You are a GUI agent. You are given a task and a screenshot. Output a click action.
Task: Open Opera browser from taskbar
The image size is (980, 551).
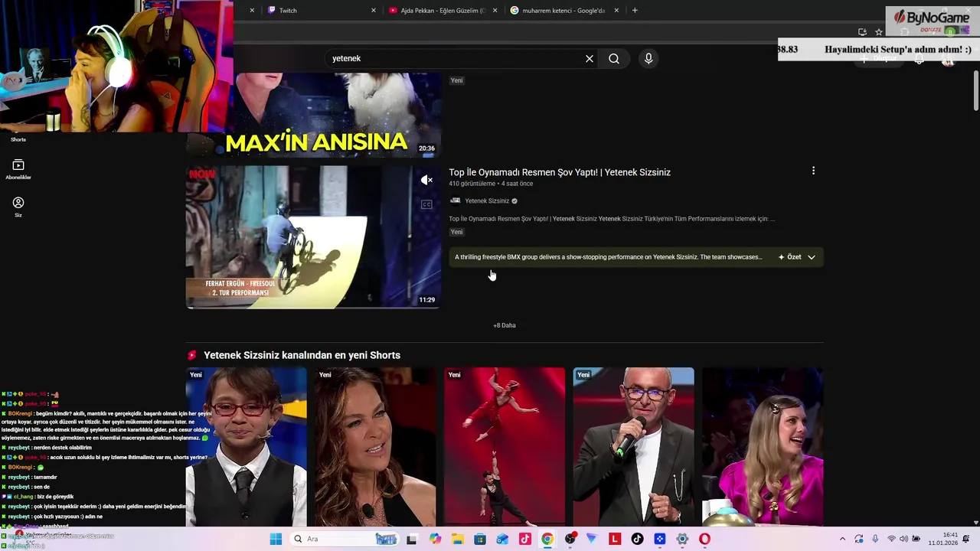tap(704, 539)
